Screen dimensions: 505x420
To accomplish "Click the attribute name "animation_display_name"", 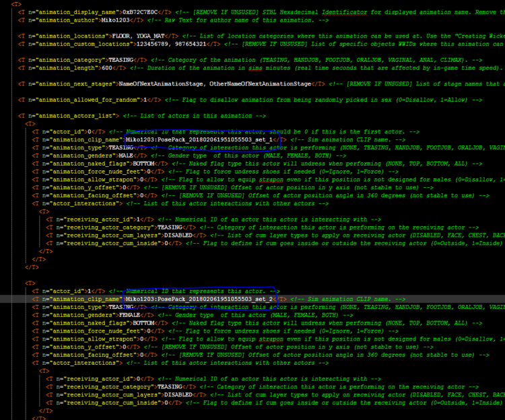I will (77, 12).
